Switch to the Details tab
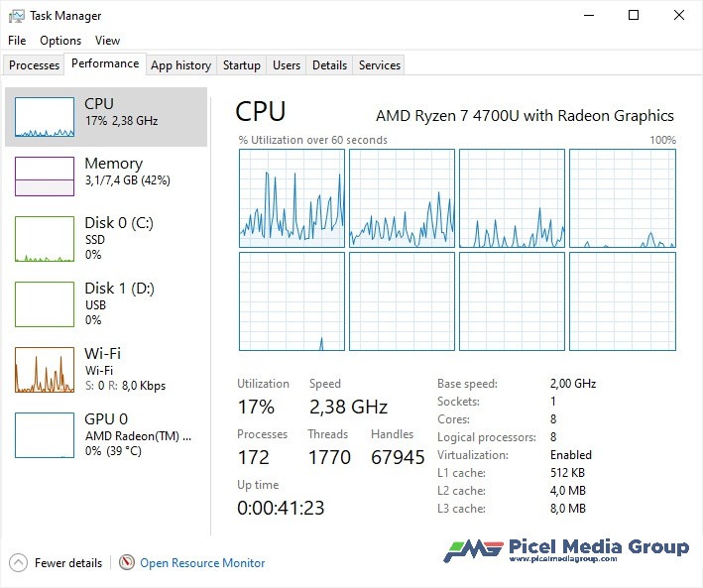The image size is (703, 588). tap(329, 65)
